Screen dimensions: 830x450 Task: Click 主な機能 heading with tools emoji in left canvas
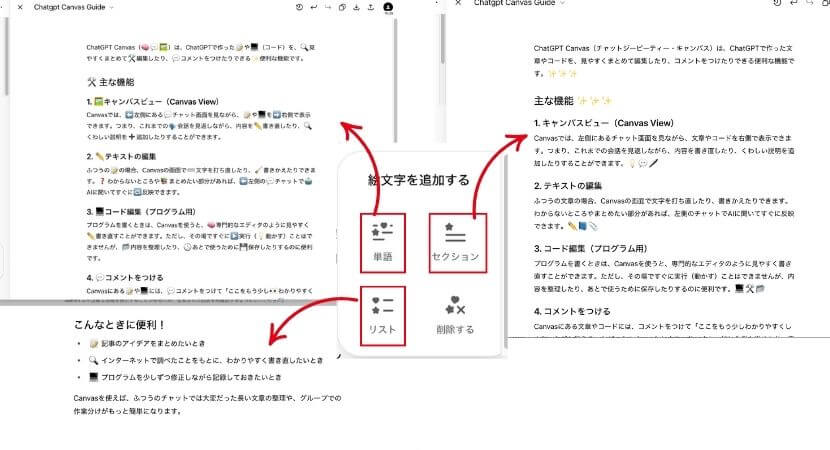111,82
